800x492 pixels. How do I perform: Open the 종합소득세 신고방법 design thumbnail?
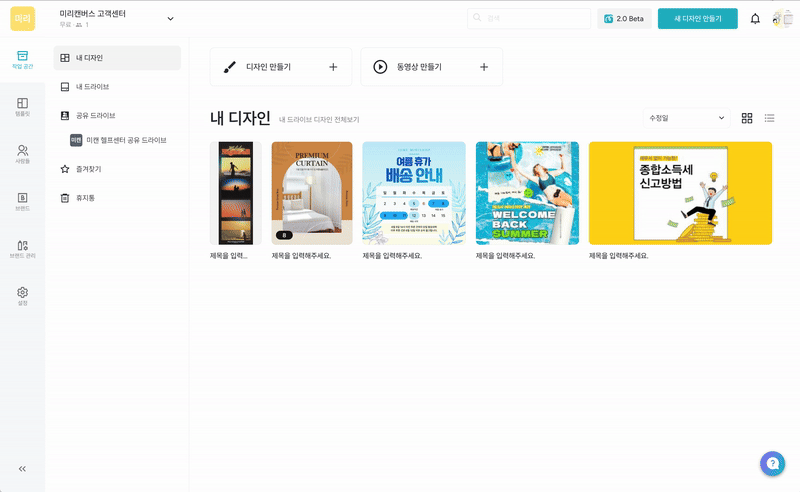[x=680, y=193]
